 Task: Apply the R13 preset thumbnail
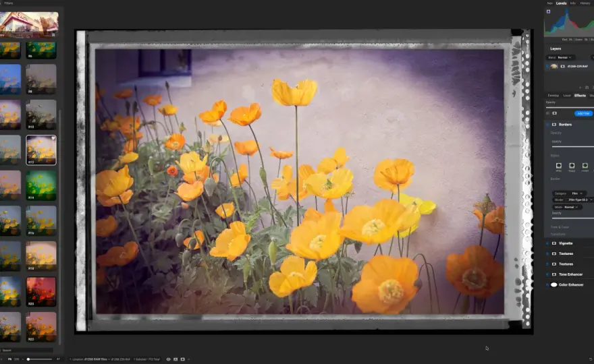41,115
